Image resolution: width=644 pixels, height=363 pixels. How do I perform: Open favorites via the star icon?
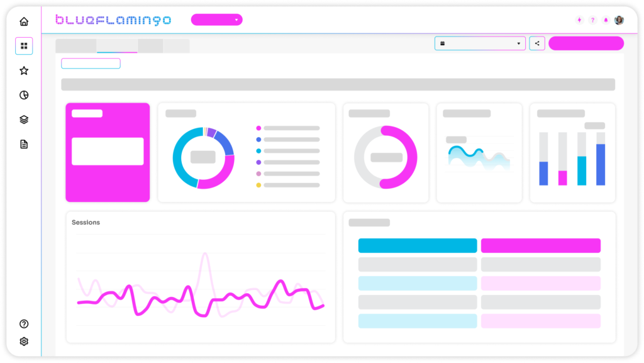pos(24,70)
